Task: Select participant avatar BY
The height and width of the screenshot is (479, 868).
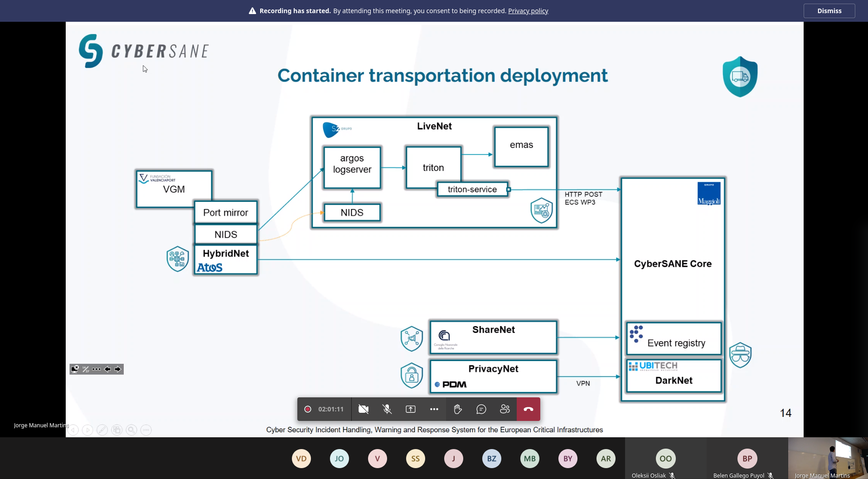Action: (x=568, y=459)
